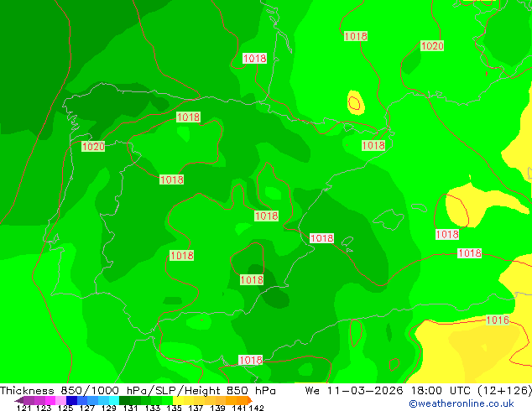Click the 1020 isobar label on the green background

click(93, 146)
